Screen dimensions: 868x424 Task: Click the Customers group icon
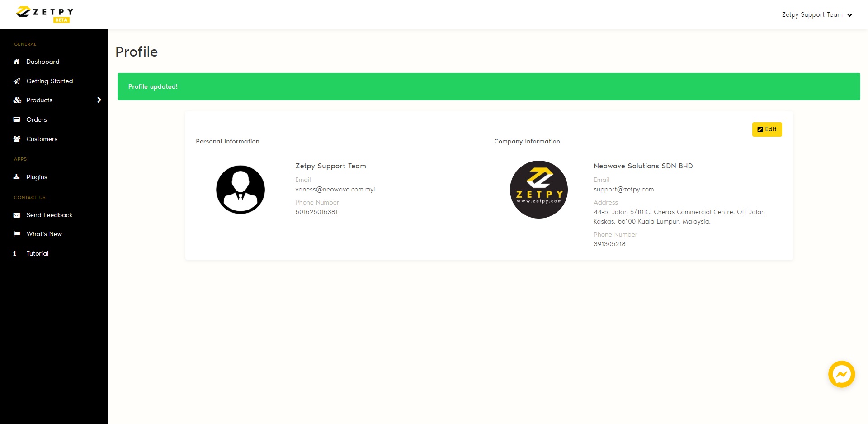(17, 139)
